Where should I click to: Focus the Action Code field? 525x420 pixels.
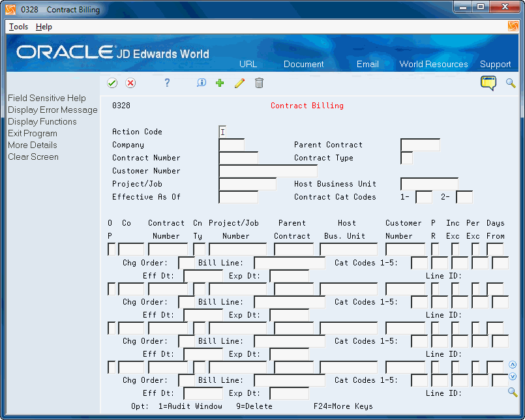[222, 132]
